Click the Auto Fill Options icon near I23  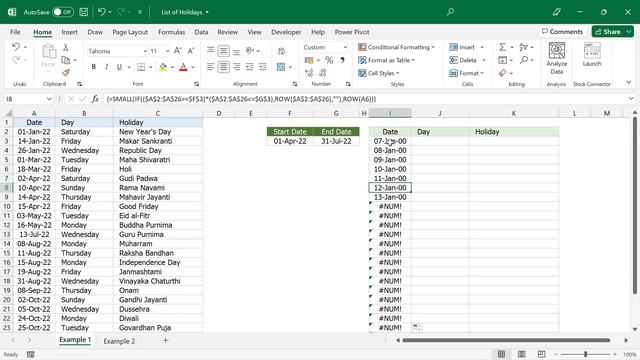(417, 327)
